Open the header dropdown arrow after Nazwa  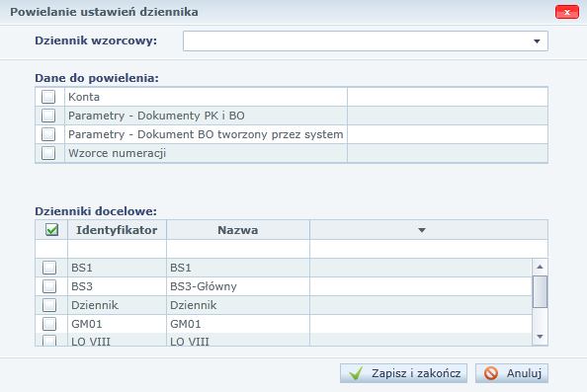click(422, 230)
